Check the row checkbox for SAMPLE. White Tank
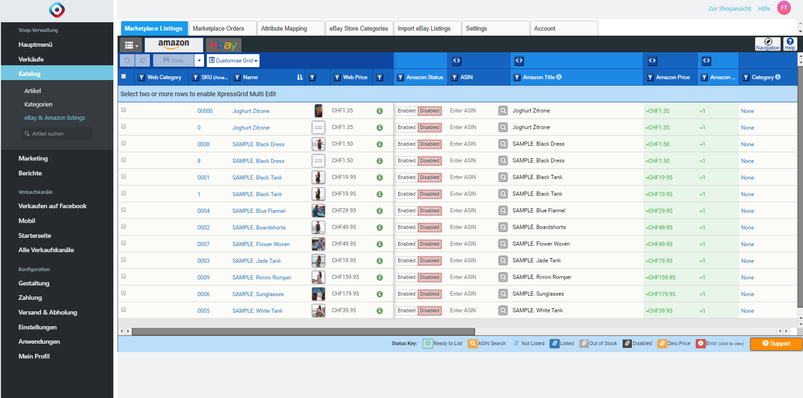This screenshot has height=398, width=803. pyautogui.click(x=123, y=309)
